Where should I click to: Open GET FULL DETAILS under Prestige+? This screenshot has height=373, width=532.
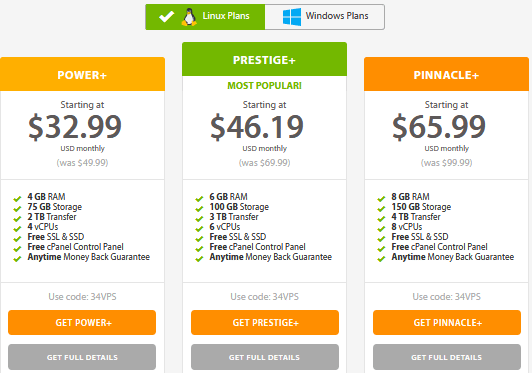[x=265, y=357]
